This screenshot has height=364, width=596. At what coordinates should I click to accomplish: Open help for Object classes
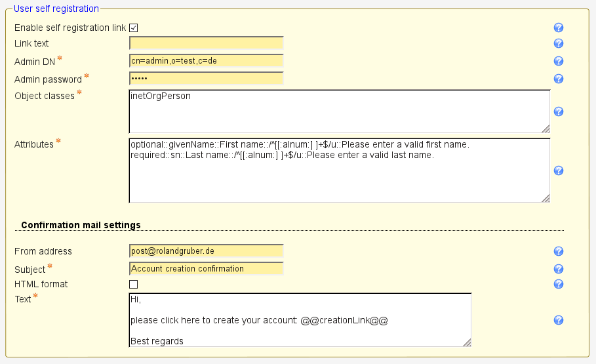[559, 111]
